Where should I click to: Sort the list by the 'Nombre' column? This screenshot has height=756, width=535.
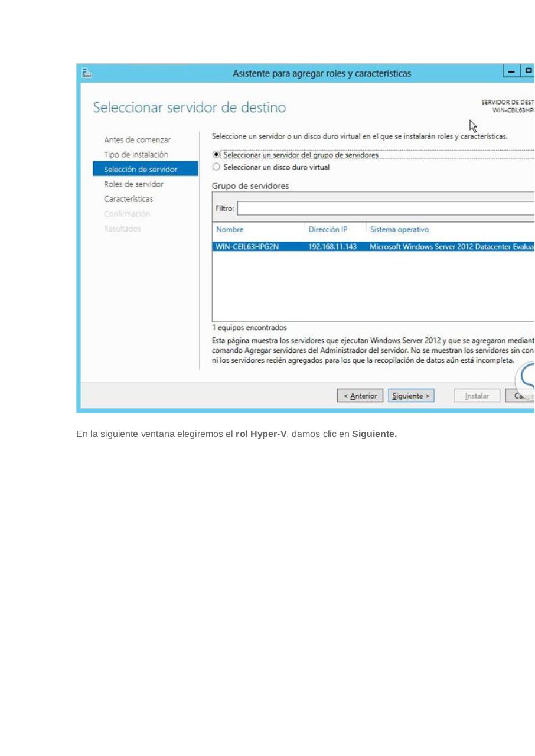click(x=230, y=229)
